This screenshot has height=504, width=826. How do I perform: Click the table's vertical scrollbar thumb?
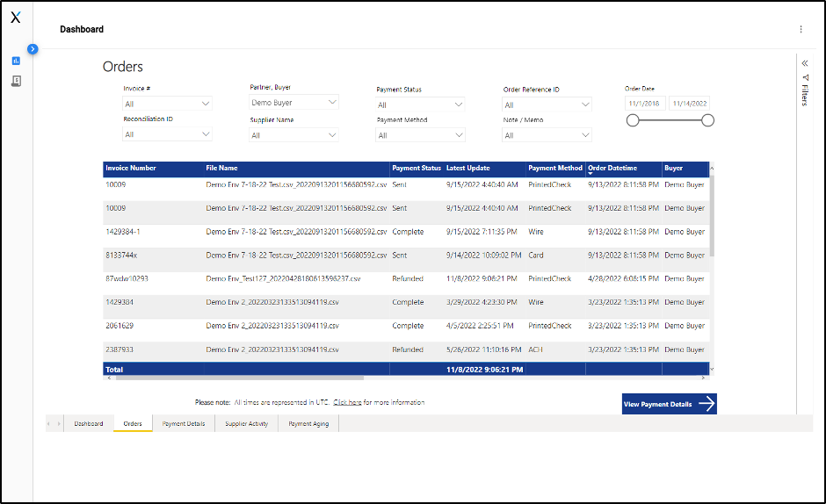coord(713,216)
